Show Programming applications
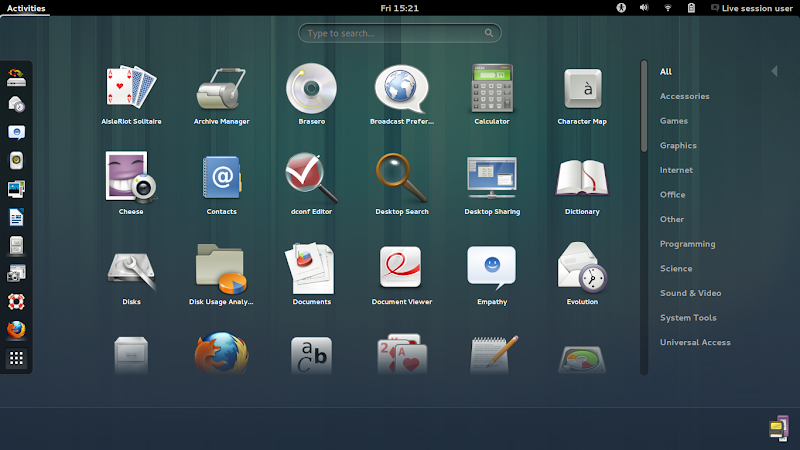Image resolution: width=800 pixels, height=450 pixels. 688,244
